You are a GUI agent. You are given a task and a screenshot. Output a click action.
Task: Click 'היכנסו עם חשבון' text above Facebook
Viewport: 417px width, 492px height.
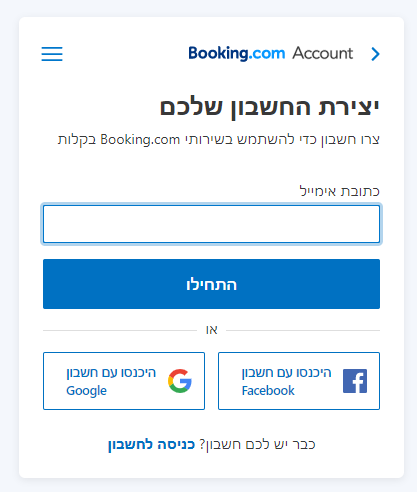point(286,373)
